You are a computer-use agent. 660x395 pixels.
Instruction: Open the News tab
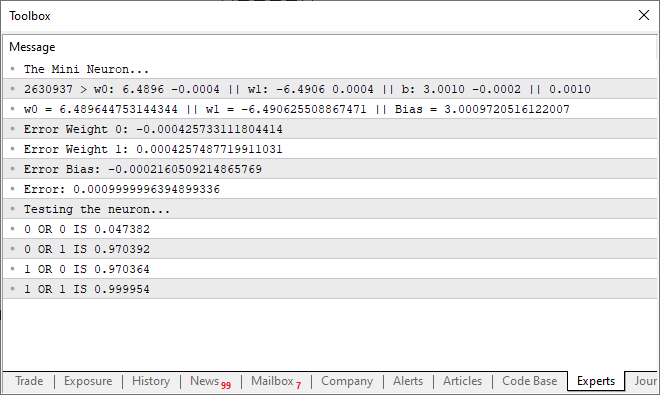[210, 381]
